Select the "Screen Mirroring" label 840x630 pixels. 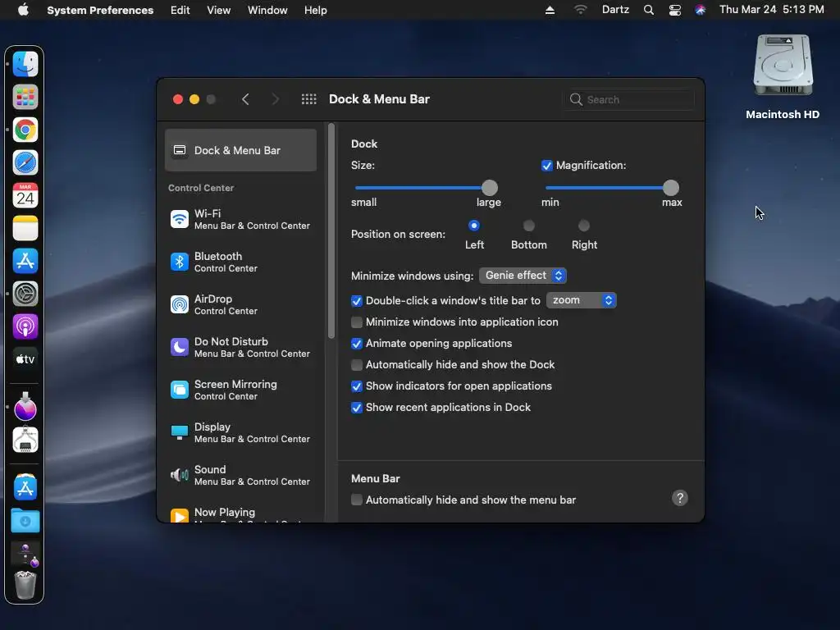point(235,384)
